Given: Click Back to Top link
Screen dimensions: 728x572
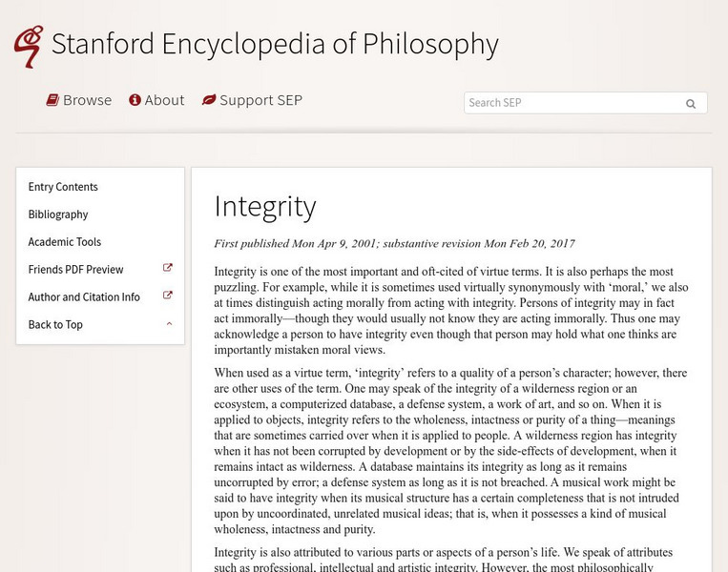Looking at the screenshot, I should coord(55,325).
